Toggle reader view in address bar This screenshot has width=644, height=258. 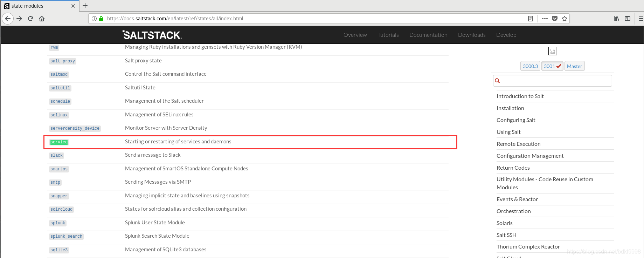pyautogui.click(x=531, y=19)
